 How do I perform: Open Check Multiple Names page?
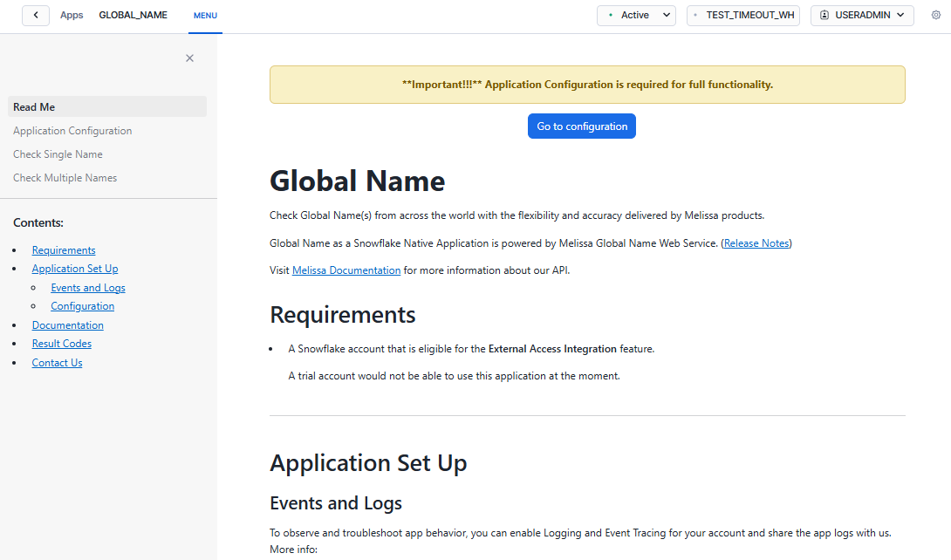pyautogui.click(x=65, y=178)
